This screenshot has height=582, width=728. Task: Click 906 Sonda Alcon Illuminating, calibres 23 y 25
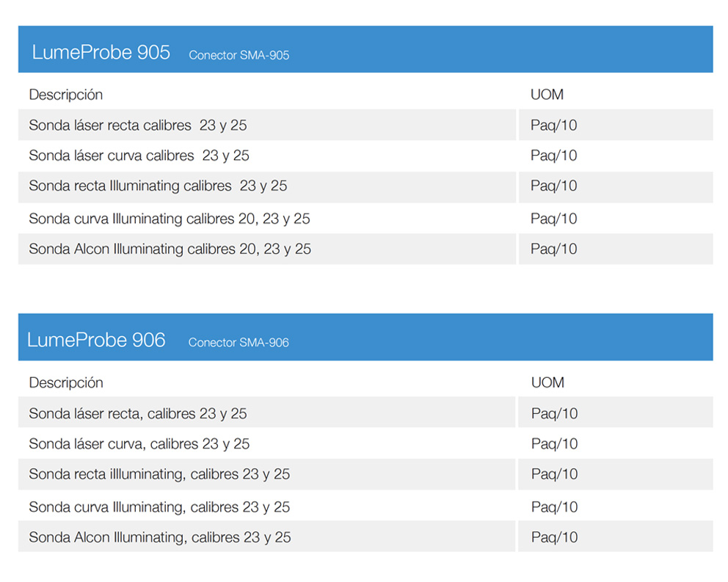pos(160,537)
